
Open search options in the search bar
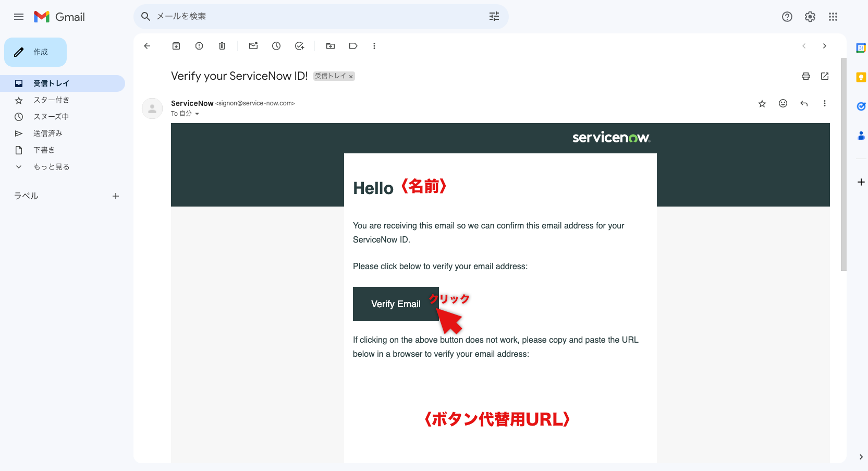[494, 16]
